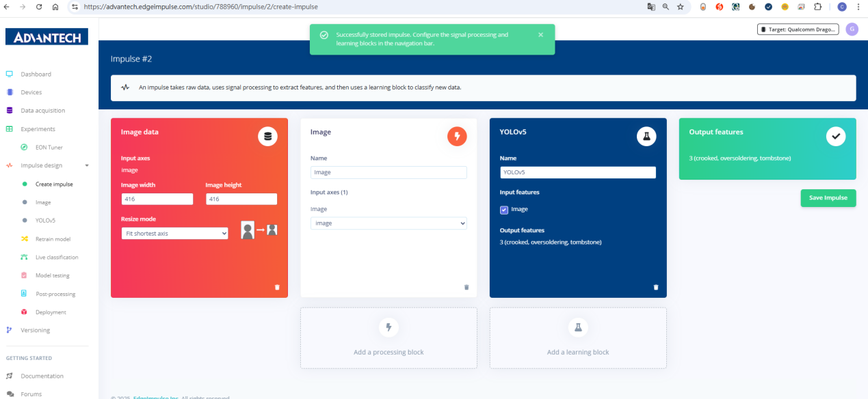The height and width of the screenshot is (399, 868).
Task: Dismiss the success notification with X
Action: (541, 35)
